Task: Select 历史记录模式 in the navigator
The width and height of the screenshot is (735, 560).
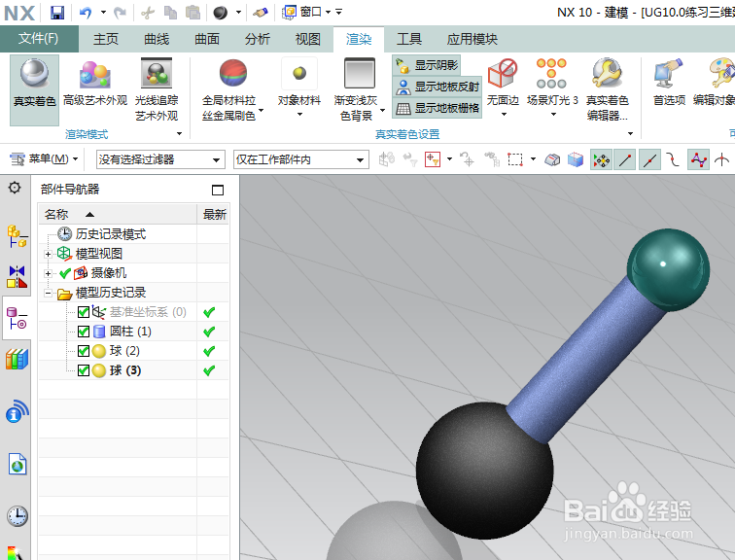Action: pos(111,234)
